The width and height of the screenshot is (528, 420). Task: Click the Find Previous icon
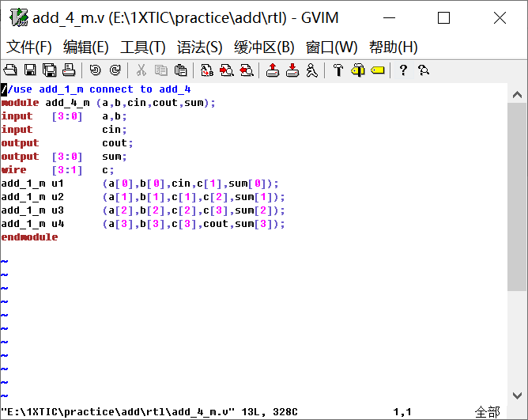(247, 70)
